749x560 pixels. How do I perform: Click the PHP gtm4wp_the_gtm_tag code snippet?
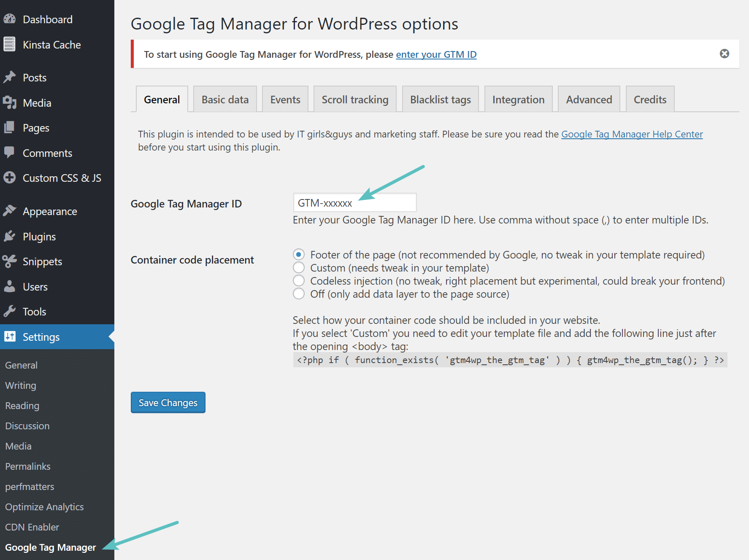click(x=510, y=360)
